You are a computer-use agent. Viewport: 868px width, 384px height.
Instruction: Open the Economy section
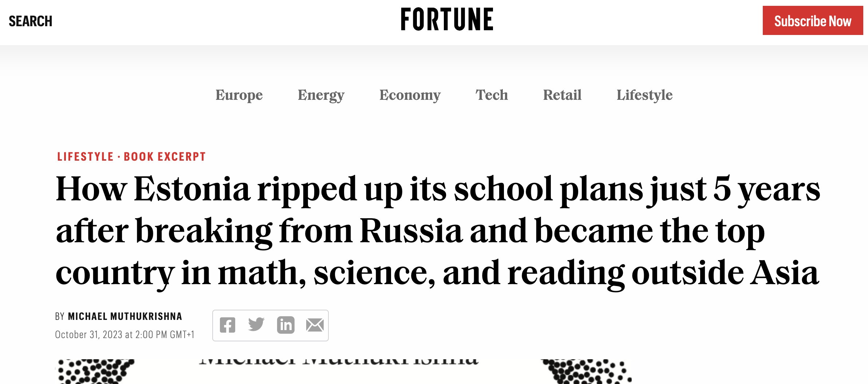(x=410, y=95)
